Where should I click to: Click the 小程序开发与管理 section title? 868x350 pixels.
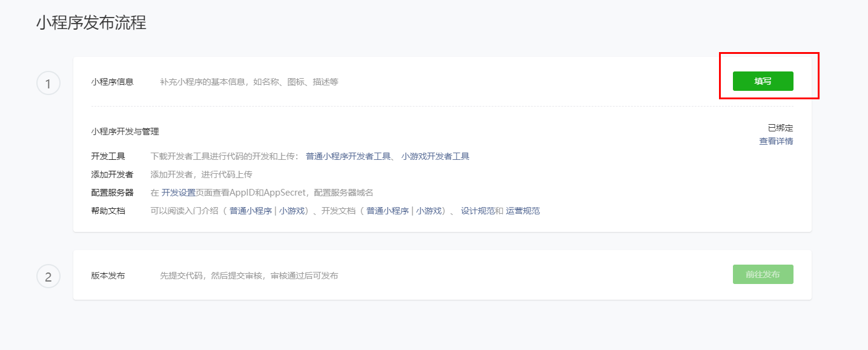click(125, 131)
